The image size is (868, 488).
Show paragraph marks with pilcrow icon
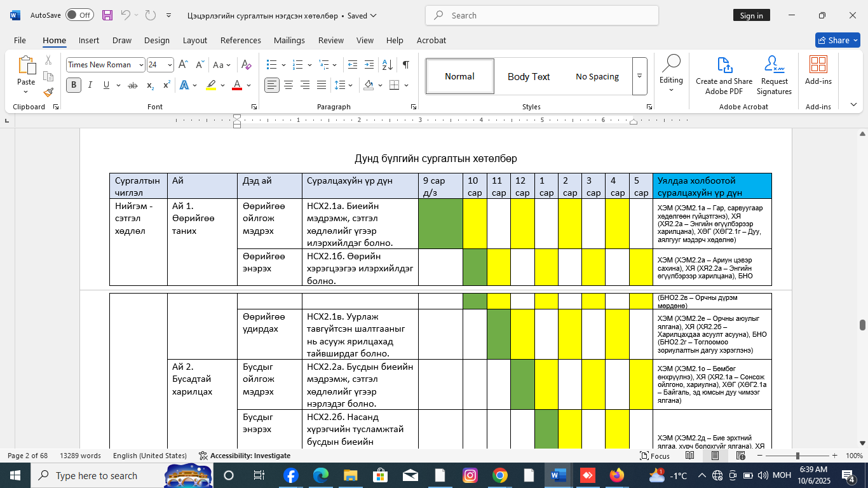[x=406, y=65]
